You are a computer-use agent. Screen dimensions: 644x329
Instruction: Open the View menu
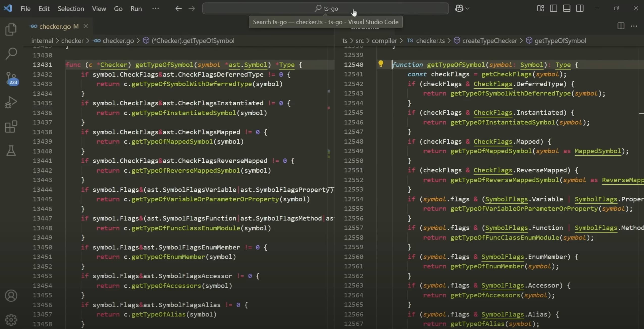click(99, 9)
